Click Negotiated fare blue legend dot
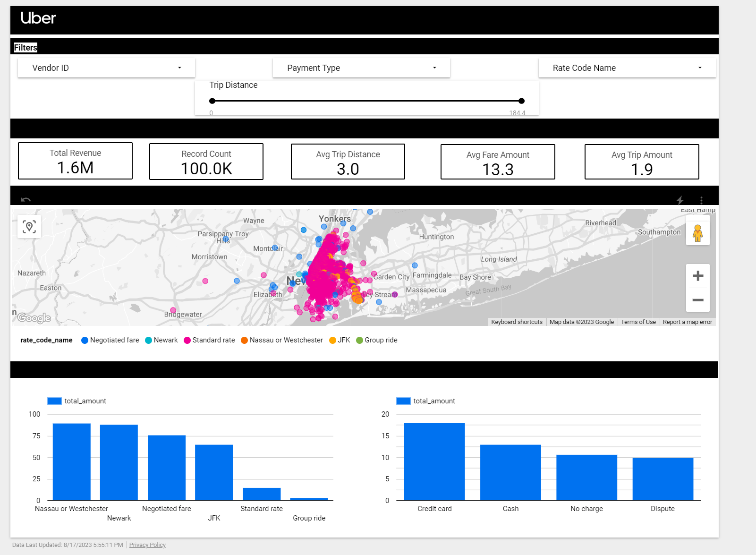The height and width of the screenshot is (555, 756). (85, 340)
